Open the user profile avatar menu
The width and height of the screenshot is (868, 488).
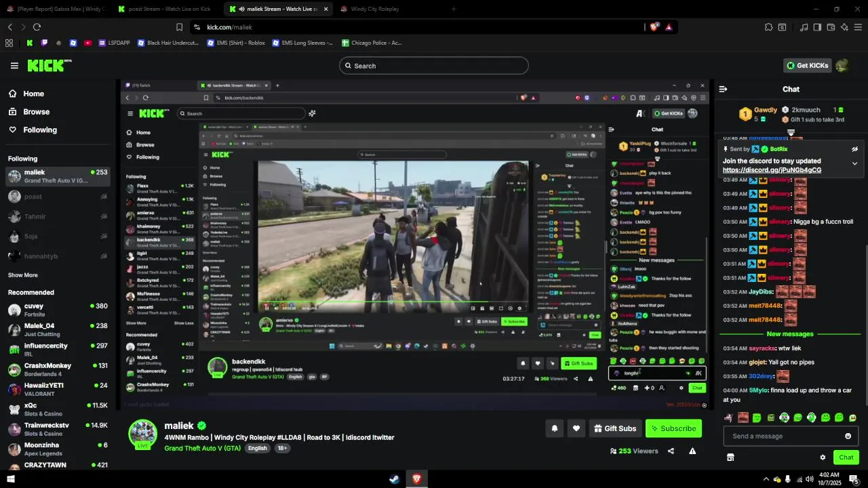[x=842, y=66]
